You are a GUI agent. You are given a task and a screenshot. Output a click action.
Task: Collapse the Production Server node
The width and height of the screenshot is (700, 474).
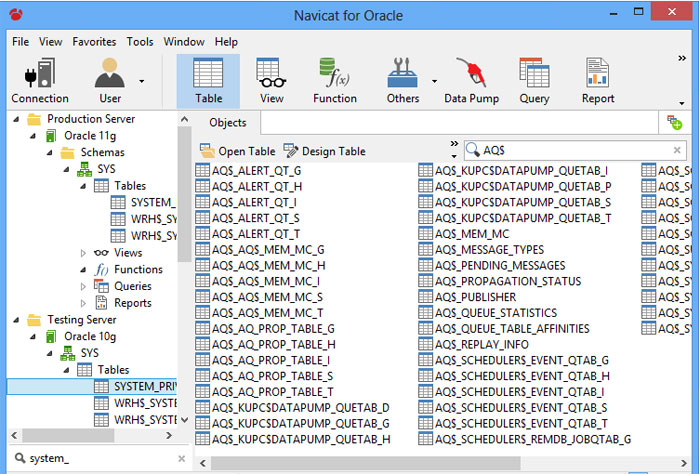click(17, 119)
